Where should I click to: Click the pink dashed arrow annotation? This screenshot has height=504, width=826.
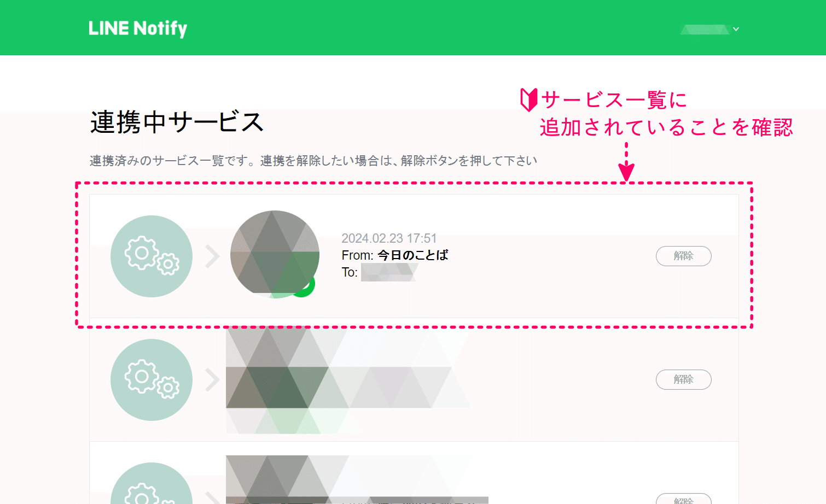(626, 162)
